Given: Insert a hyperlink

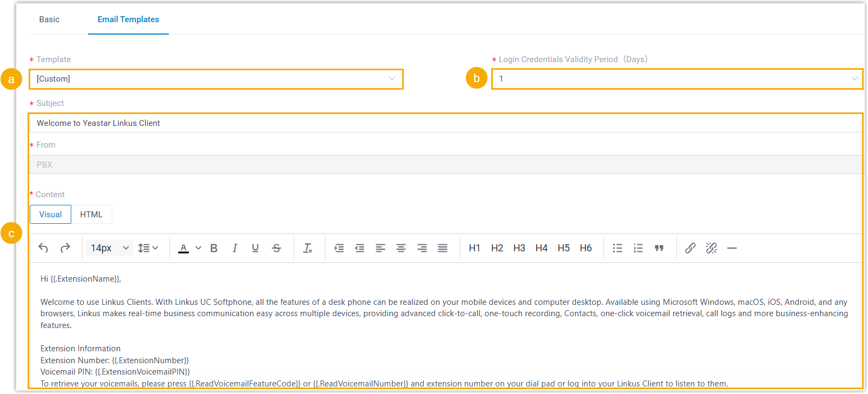Looking at the screenshot, I should click(x=690, y=248).
